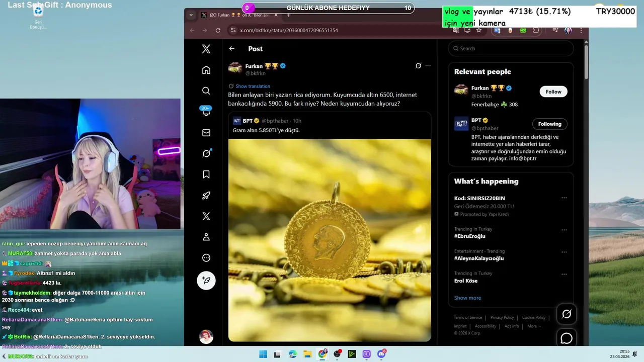Viewport: 644px width, 362px height.
Task: Open trending topic Erol Köse
Action: (466, 281)
